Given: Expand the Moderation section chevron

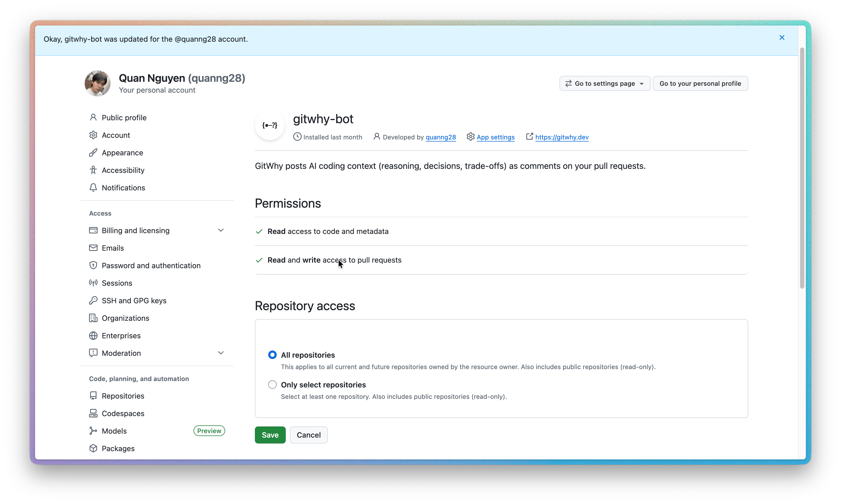Looking at the screenshot, I should tap(221, 353).
